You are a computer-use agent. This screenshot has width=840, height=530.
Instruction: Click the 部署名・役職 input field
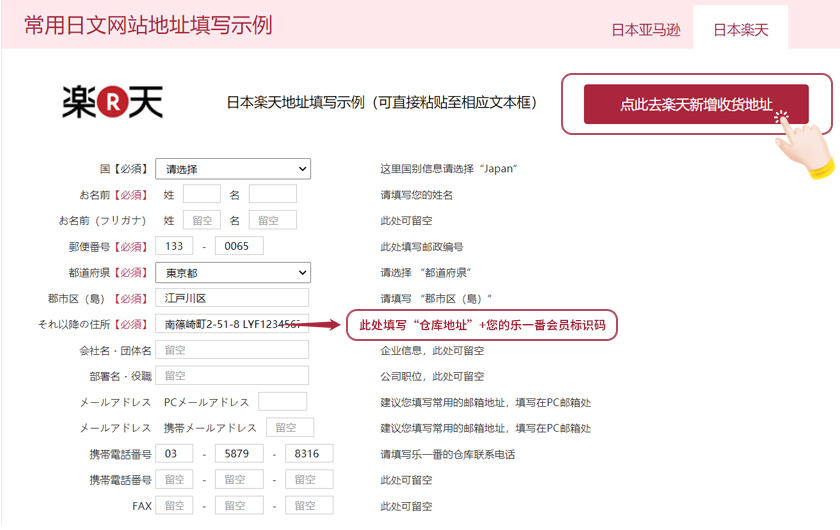pos(232,376)
